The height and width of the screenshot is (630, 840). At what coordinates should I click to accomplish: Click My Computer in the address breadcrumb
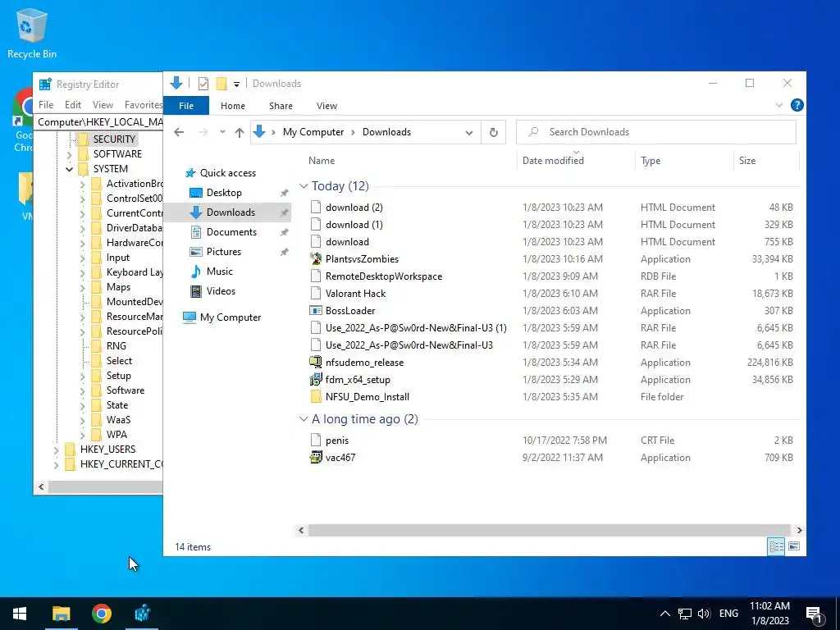click(313, 132)
